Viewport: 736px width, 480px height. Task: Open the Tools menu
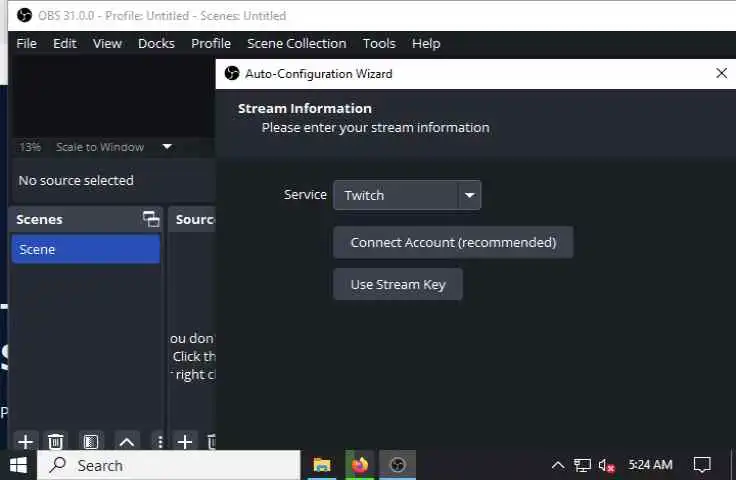pyautogui.click(x=379, y=44)
